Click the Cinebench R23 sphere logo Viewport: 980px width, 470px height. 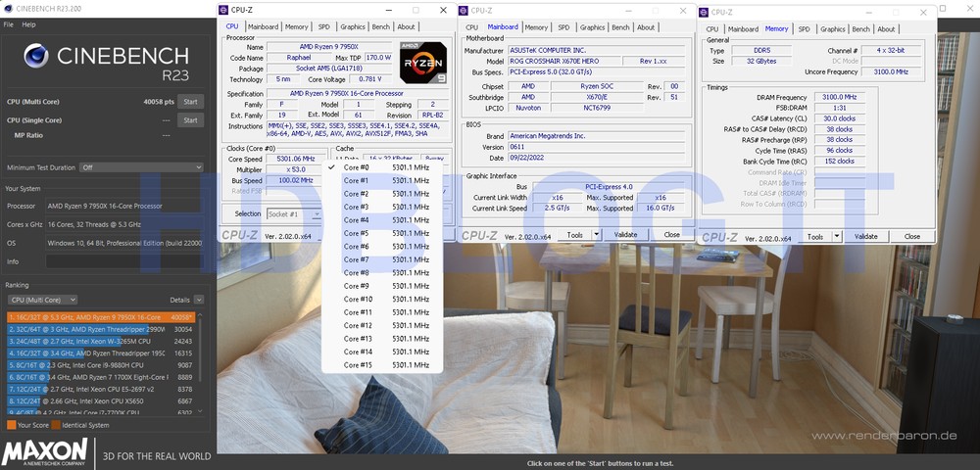(36, 56)
